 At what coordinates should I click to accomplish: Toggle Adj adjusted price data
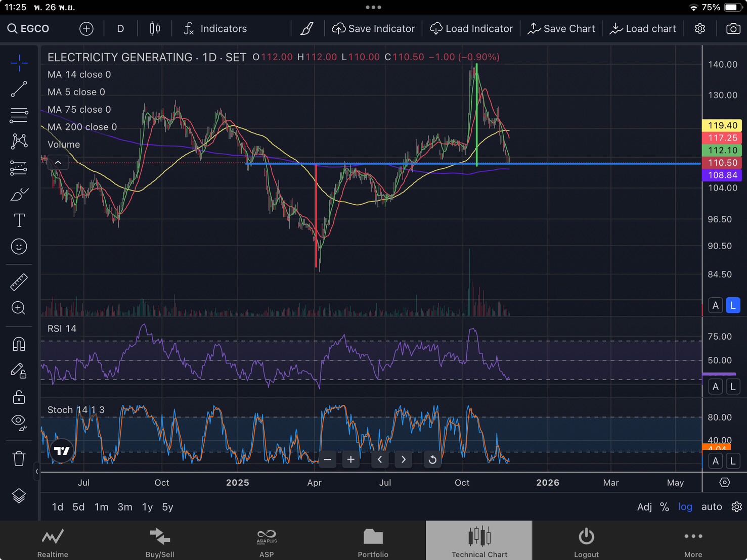[x=644, y=507]
